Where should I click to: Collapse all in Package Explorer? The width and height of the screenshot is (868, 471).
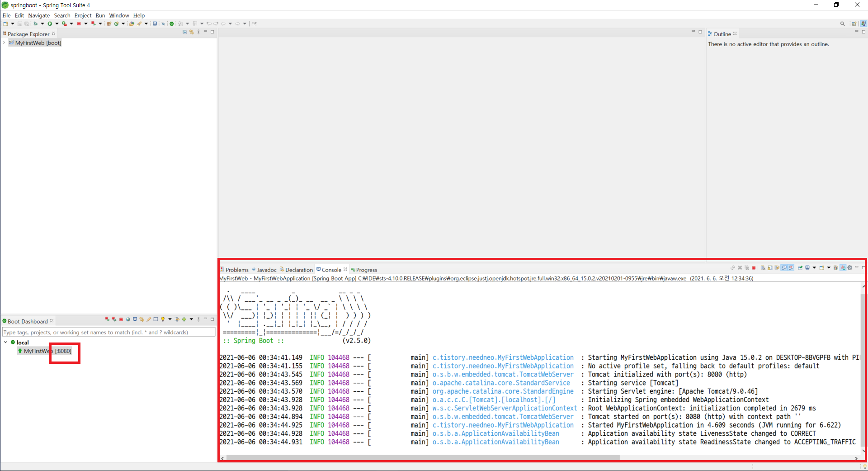184,32
